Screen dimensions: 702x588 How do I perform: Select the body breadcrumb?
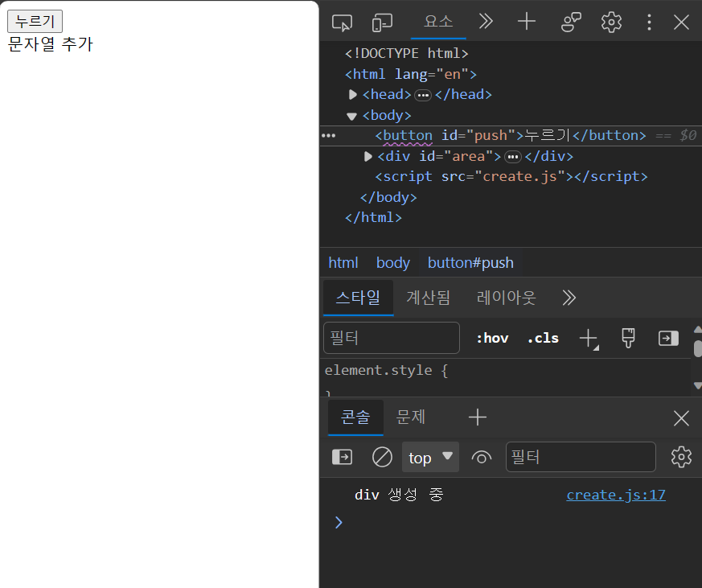(392, 262)
